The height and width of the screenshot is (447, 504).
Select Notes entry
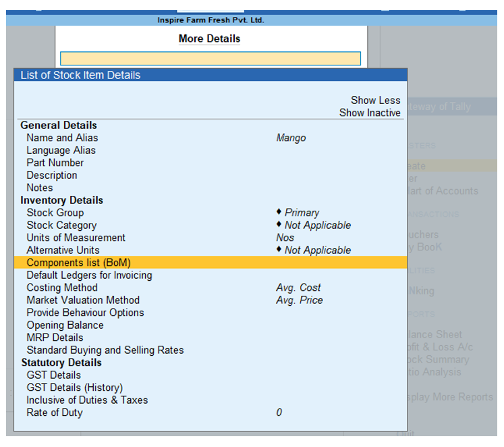[x=211, y=188]
